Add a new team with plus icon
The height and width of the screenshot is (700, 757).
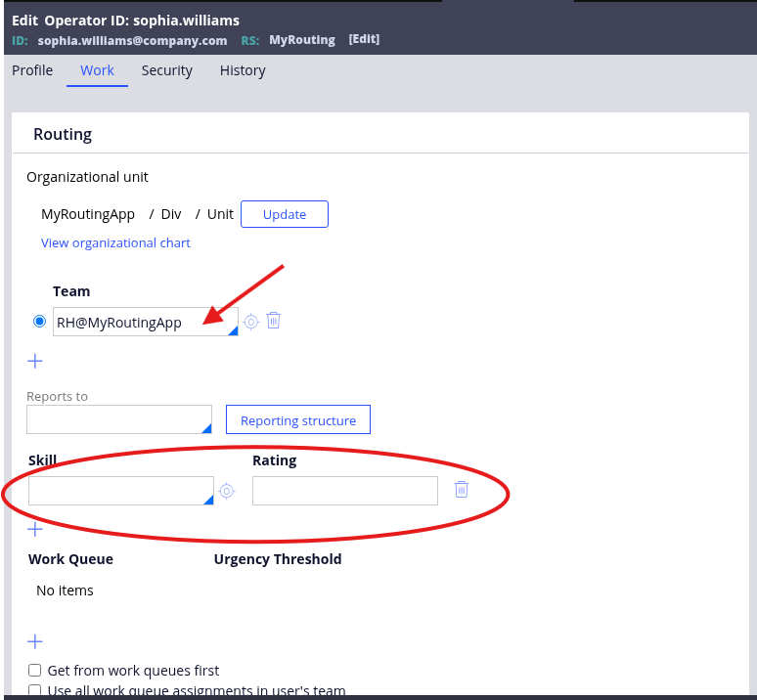coord(35,361)
